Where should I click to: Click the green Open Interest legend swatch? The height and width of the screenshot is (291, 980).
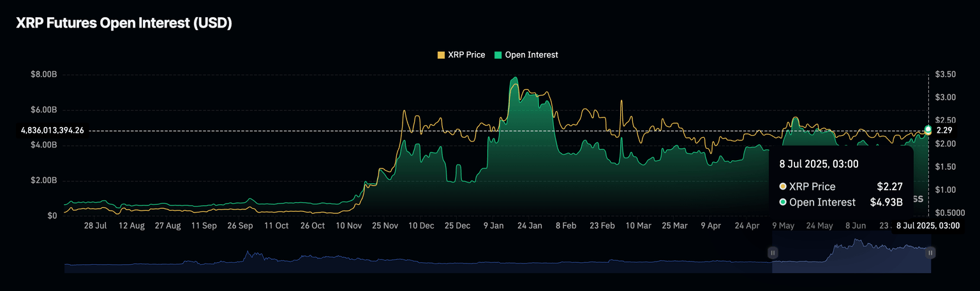[x=498, y=55]
